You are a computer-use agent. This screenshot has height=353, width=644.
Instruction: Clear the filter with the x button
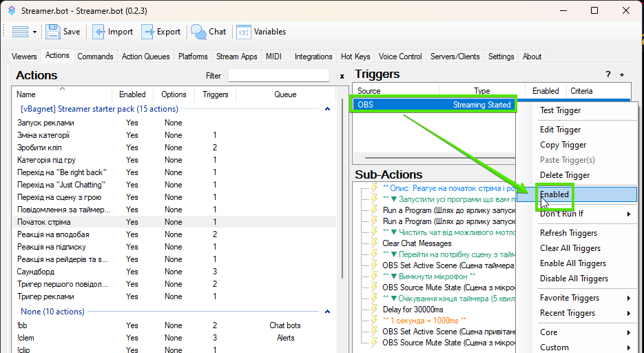click(342, 76)
